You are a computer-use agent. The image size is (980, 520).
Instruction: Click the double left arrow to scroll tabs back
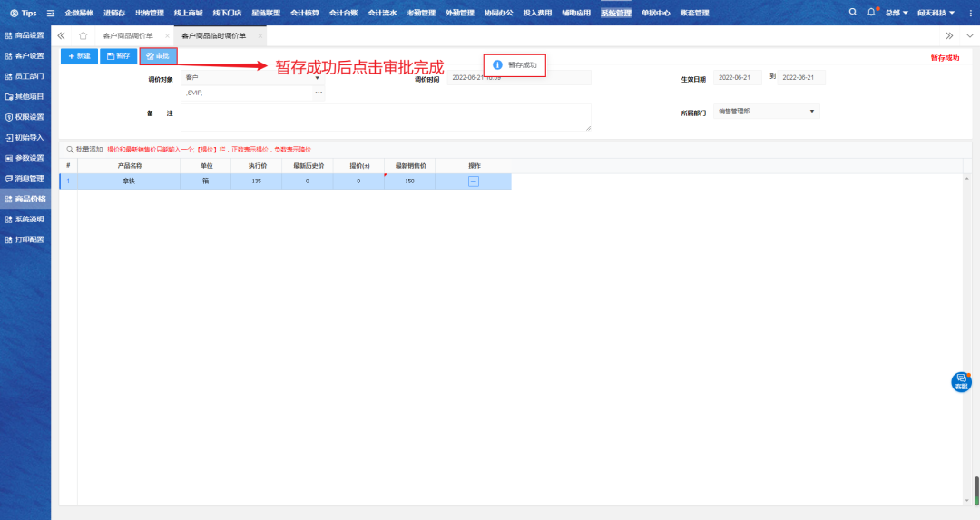61,35
